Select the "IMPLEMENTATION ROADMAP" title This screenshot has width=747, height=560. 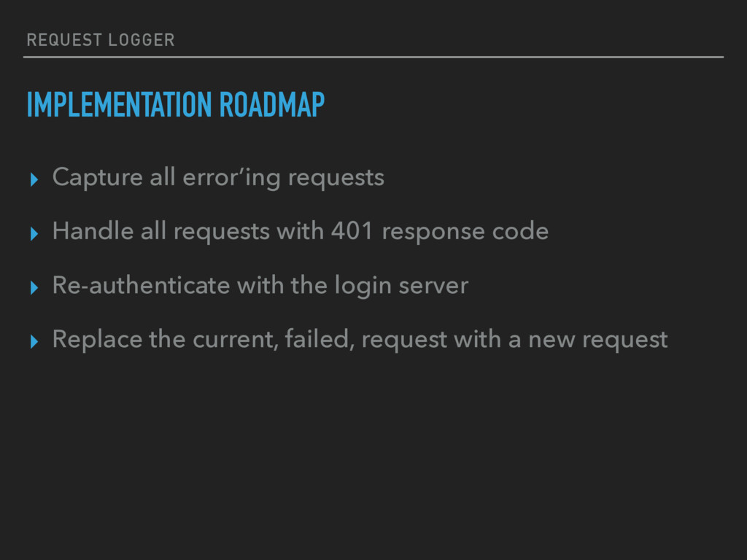tap(175, 104)
